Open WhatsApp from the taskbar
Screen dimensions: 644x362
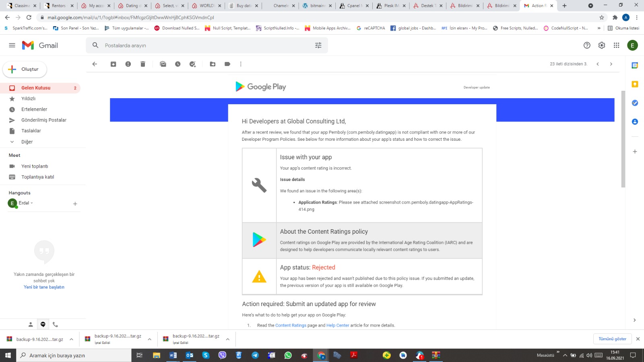click(x=288, y=355)
